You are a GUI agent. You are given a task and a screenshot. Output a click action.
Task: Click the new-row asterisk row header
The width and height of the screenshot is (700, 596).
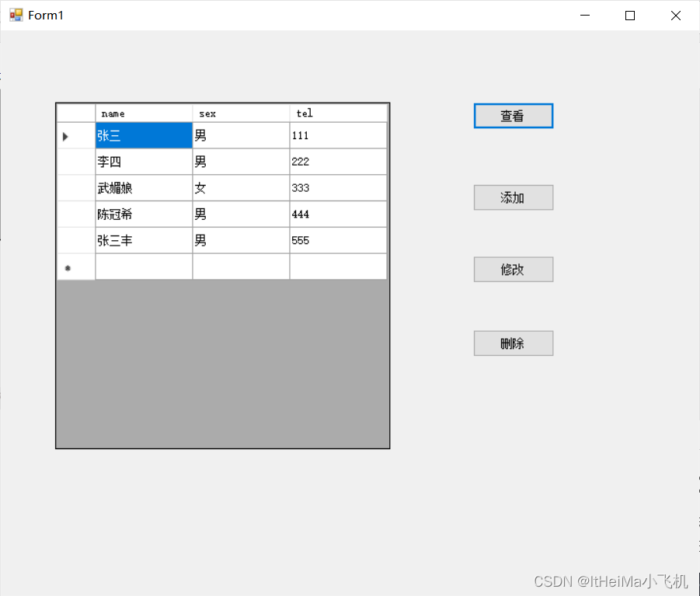tap(76, 267)
